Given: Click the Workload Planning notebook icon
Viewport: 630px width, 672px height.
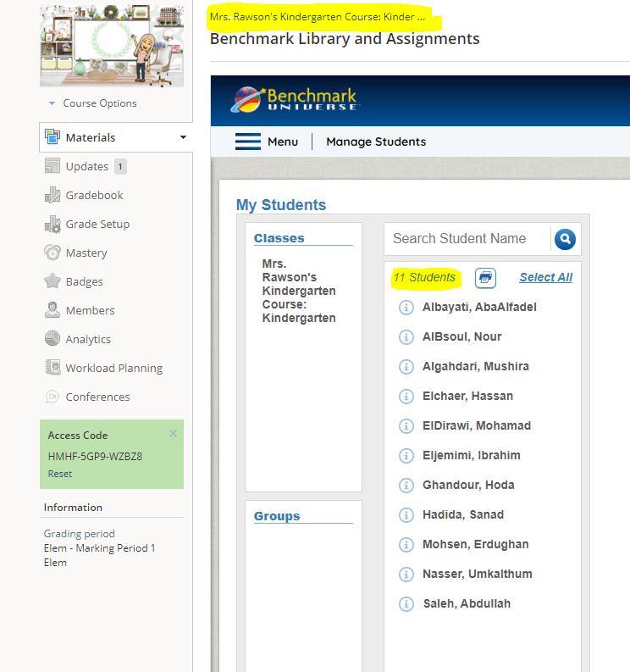Looking at the screenshot, I should tap(52, 367).
